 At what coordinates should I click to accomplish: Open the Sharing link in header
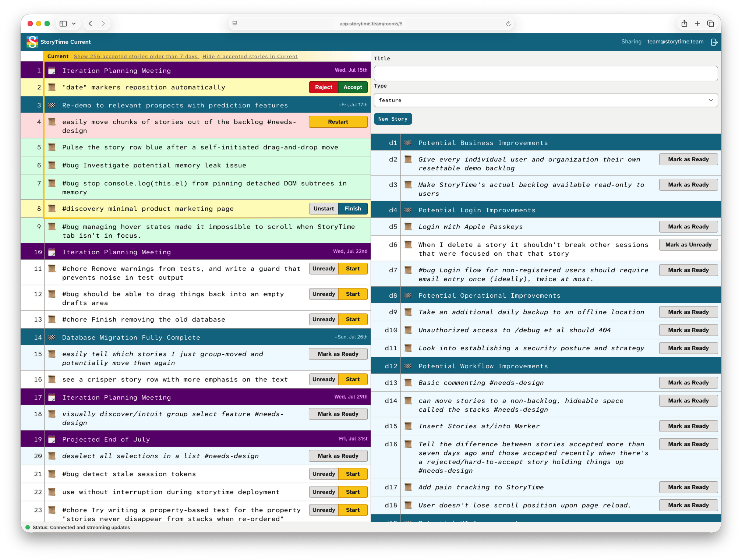coord(631,42)
